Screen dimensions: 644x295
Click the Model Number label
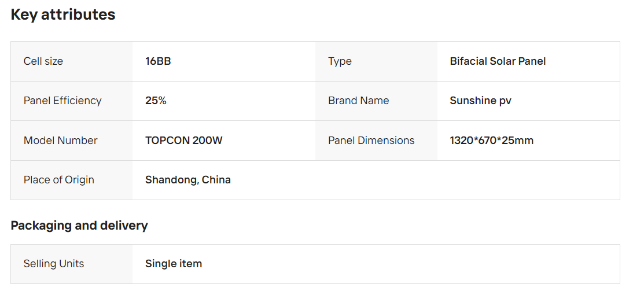coord(60,141)
